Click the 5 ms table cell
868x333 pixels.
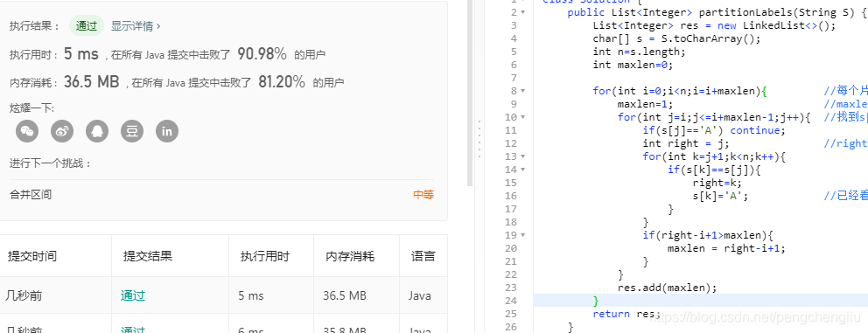251,296
